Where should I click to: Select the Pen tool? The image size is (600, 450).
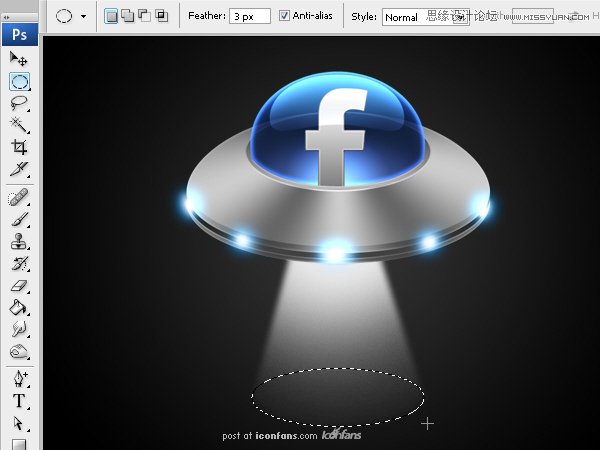(x=19, y=379)
